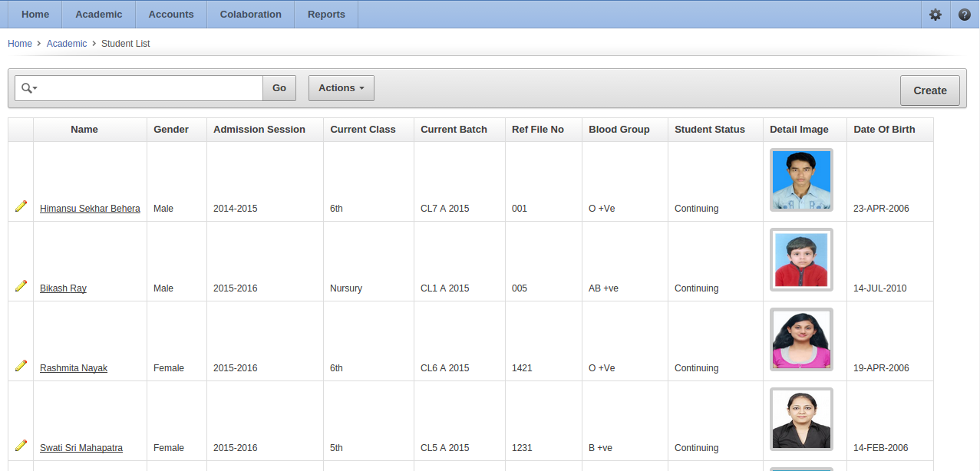
Task: Open the Accounts menu
Action: pos(171,15)
